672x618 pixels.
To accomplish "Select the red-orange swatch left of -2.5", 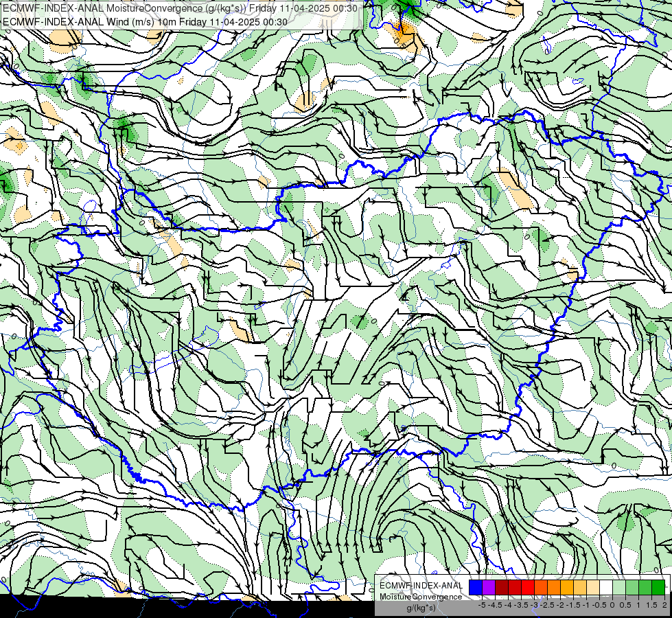I will [x=541, y=587].
